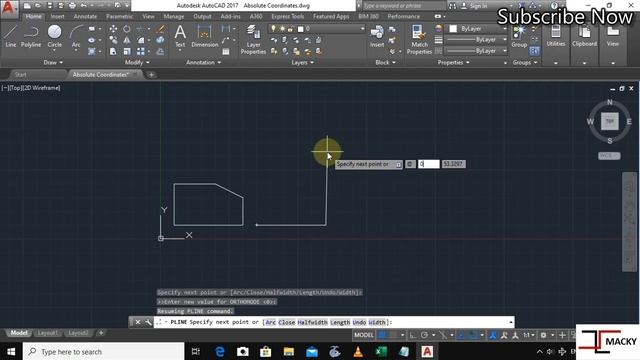Select the Dimension tool
This screenshot has height=360, width=640.
pyautogui.click(x=204, y=36)
